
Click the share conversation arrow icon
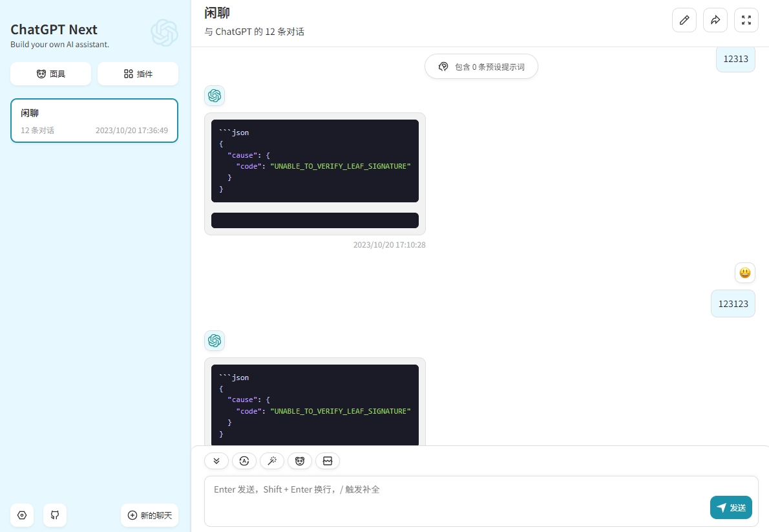(715, 20)
